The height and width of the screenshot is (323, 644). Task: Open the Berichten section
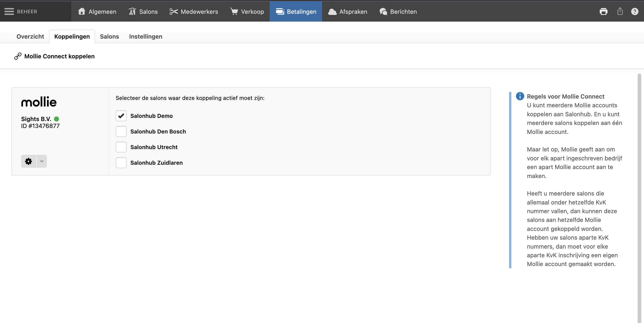click(398, 11)
